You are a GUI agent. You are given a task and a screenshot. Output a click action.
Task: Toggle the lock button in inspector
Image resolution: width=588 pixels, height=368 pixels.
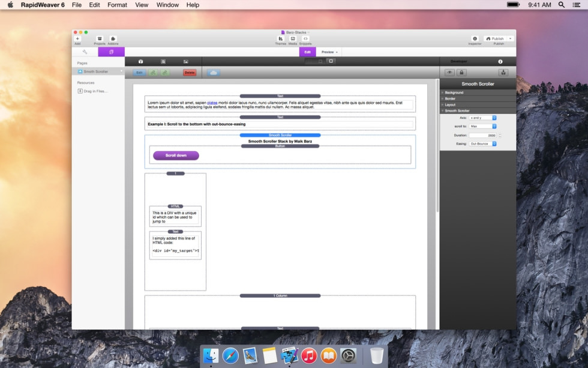[x=461, y=73]
